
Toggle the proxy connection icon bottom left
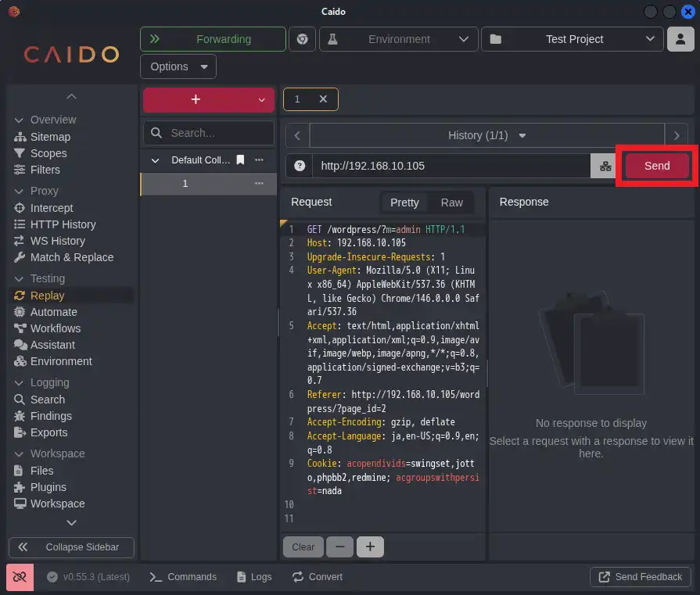pyautogui.click(x=19, y=577)
